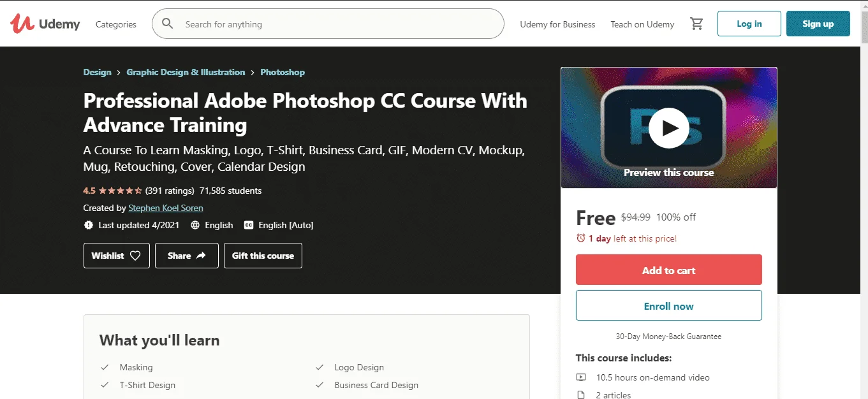Click the Log in button
The width and height of the screenshot is (868, 399).
[749, 24]
